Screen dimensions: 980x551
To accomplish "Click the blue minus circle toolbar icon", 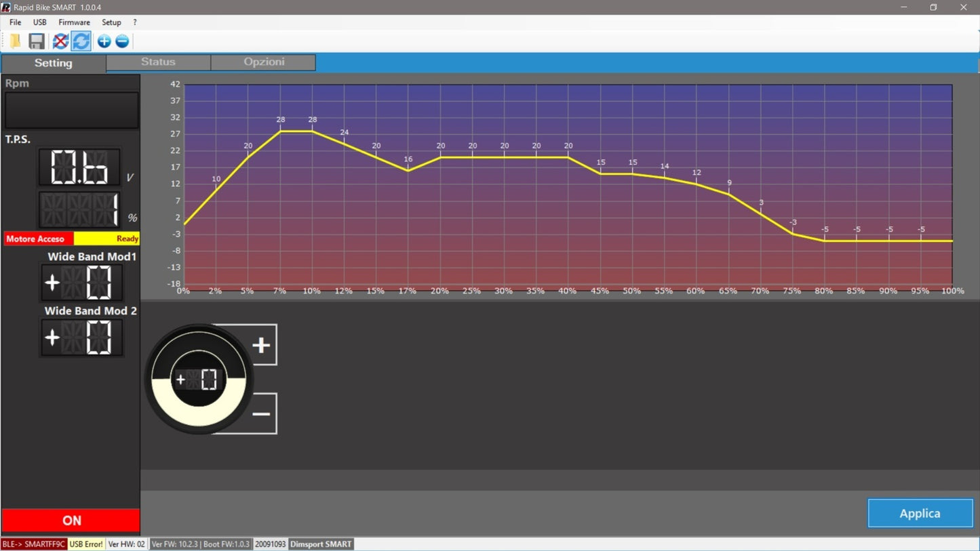I will click(x=122, y=41).
